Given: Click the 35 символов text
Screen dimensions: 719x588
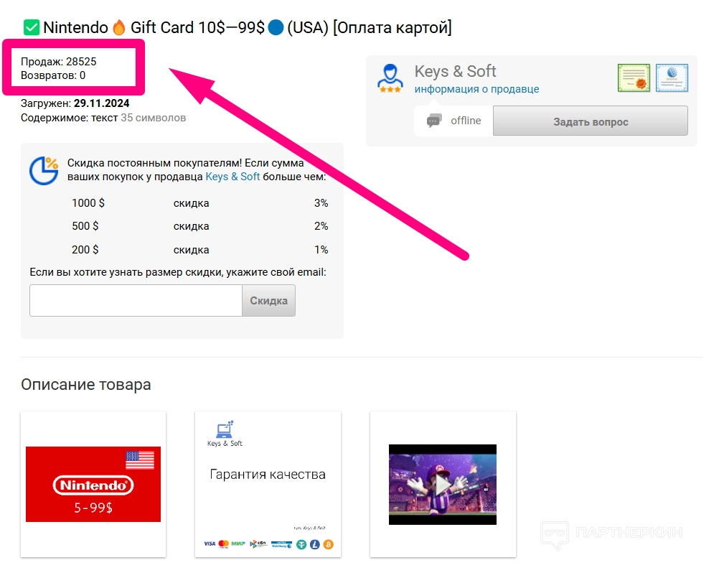Looking at the screenshot, I should tap(153, 118).
